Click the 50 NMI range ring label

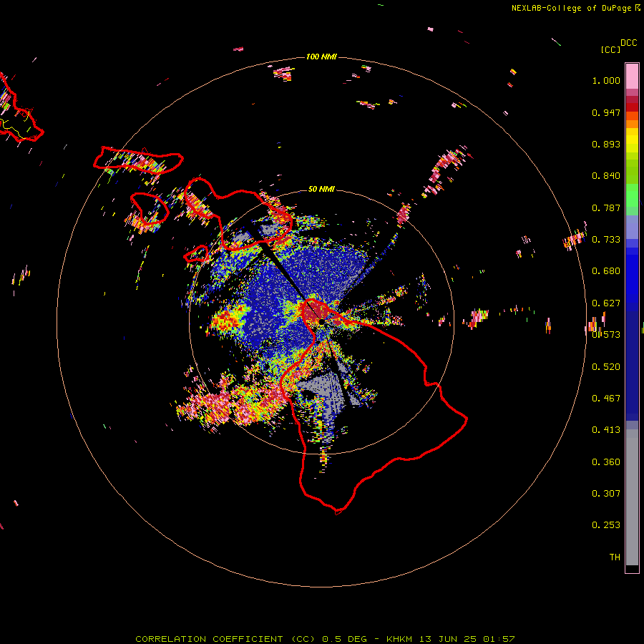321,189
